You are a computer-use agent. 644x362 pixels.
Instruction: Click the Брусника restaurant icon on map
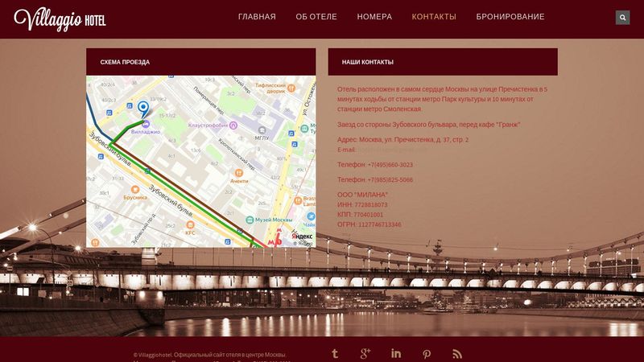[135, 189]
